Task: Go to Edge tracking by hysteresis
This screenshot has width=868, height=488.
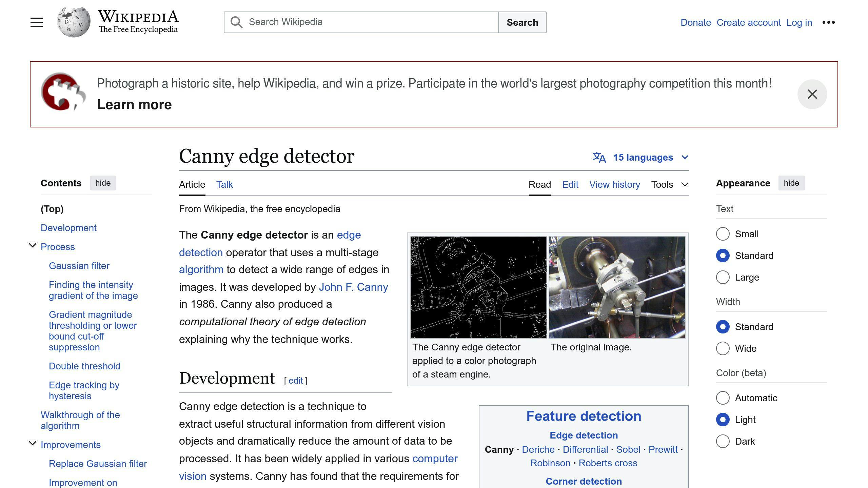Action: point(84,390)
